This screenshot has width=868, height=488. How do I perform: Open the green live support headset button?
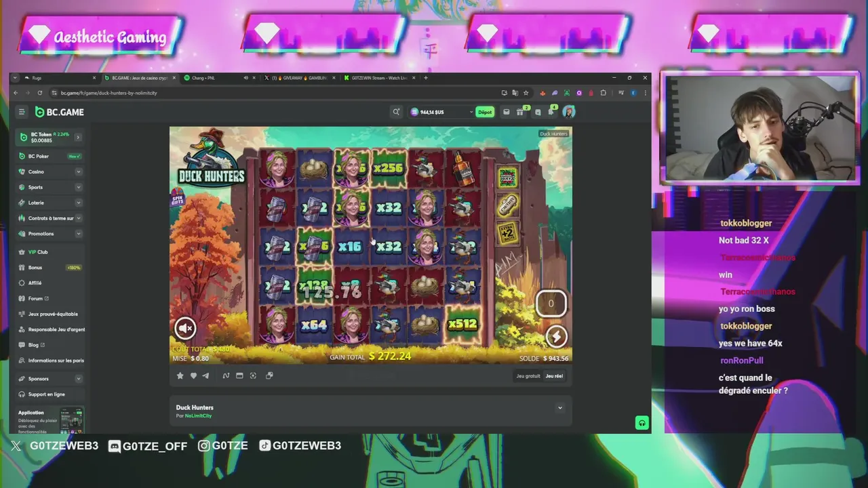tap(642, 423)
